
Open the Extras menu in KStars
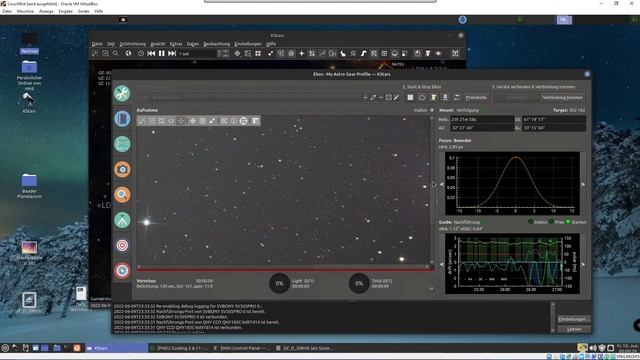pos(176,44)
